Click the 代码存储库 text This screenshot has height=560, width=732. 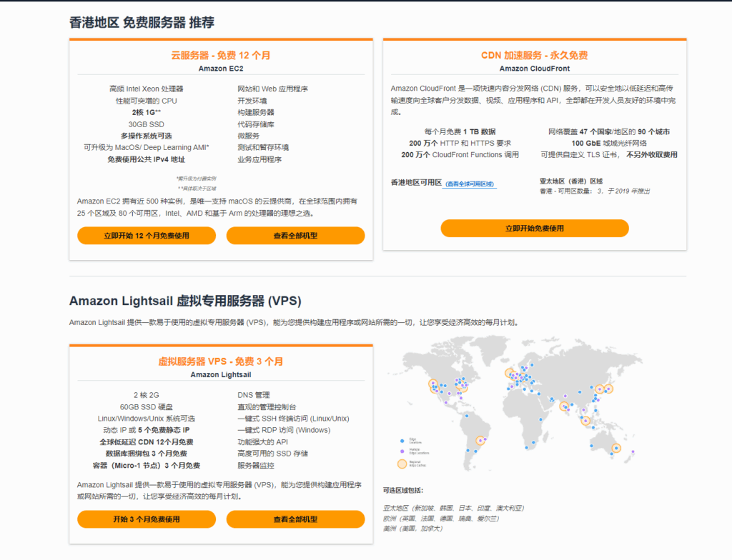[256, 124]
